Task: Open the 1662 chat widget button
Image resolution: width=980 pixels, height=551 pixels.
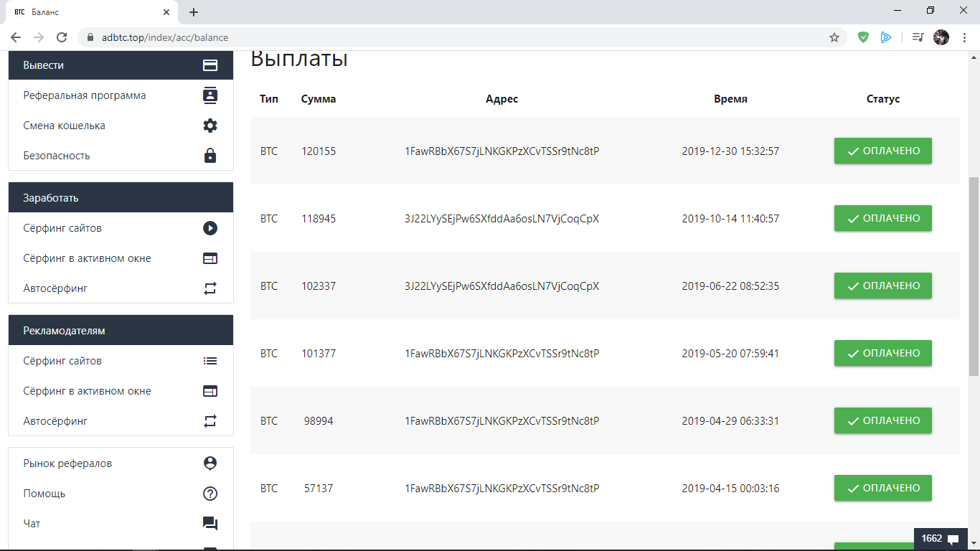Action: (x=940, y=539)
